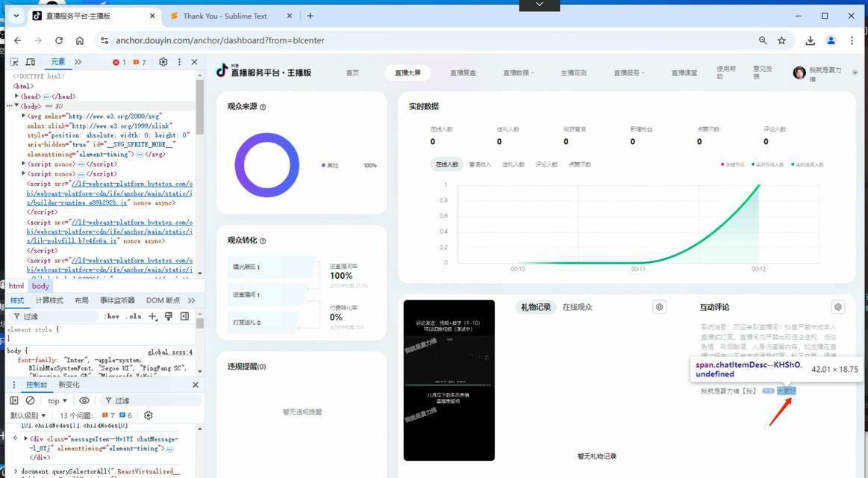868x478 pixels.
Task: Go to browser home page icon
Action: point(80,40)
